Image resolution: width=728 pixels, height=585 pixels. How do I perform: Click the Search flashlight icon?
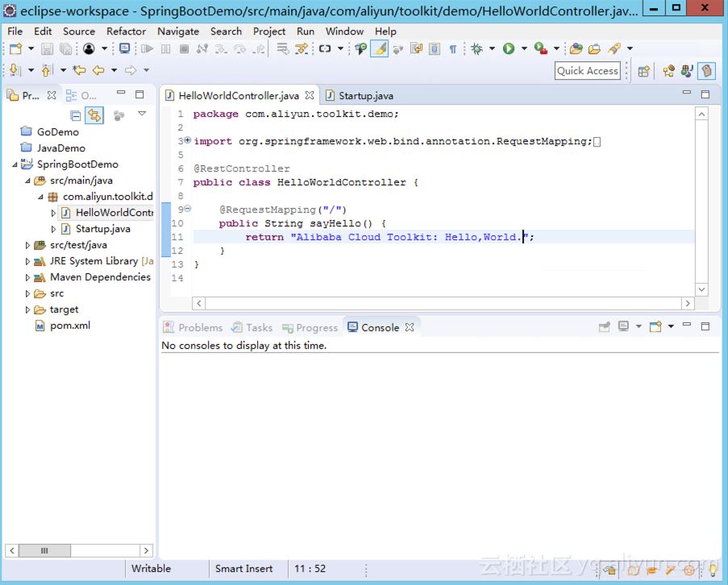(x=614, y=48)
